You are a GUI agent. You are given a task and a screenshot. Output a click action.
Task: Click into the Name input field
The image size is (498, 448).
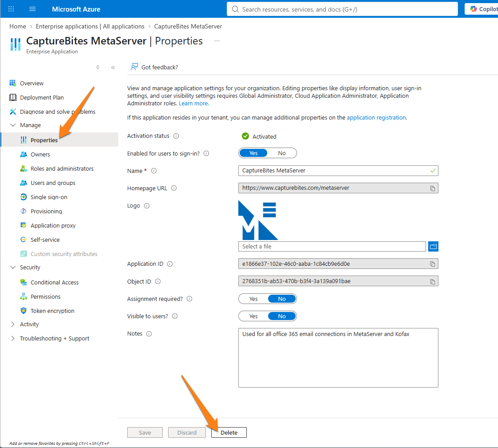click(338, 171)
